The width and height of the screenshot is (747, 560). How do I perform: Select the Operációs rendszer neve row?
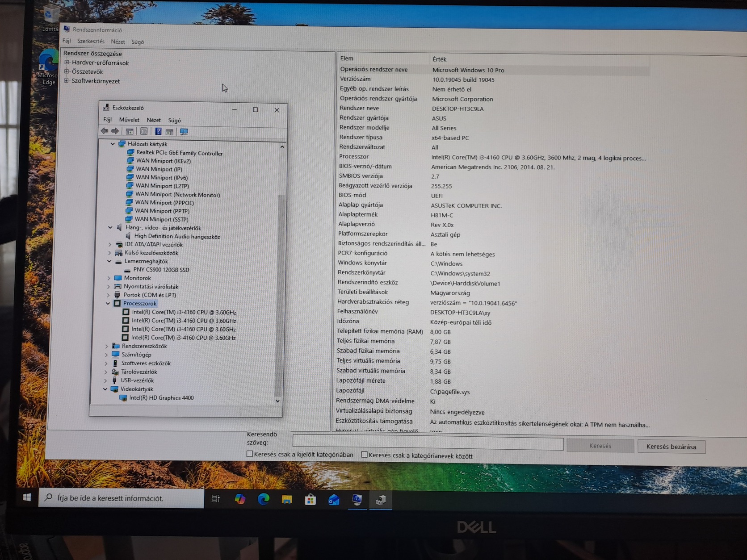click(493, 70)
